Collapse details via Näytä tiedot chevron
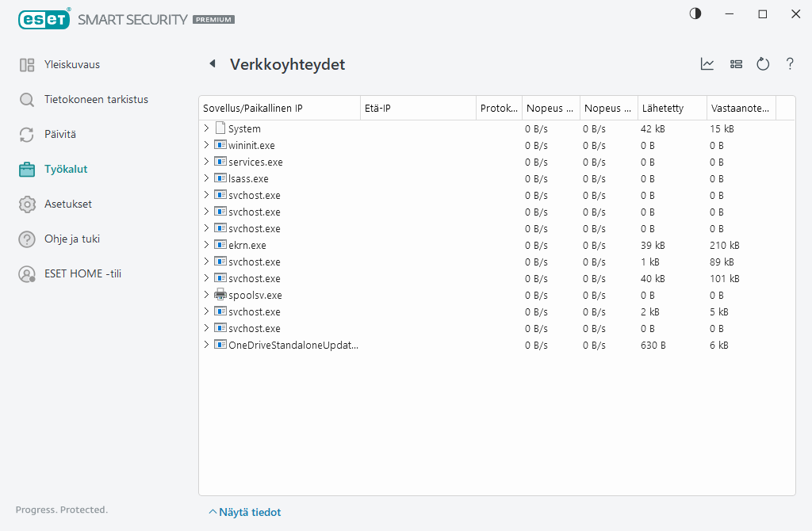Screen dimensions: 812x531 [214, 512]
